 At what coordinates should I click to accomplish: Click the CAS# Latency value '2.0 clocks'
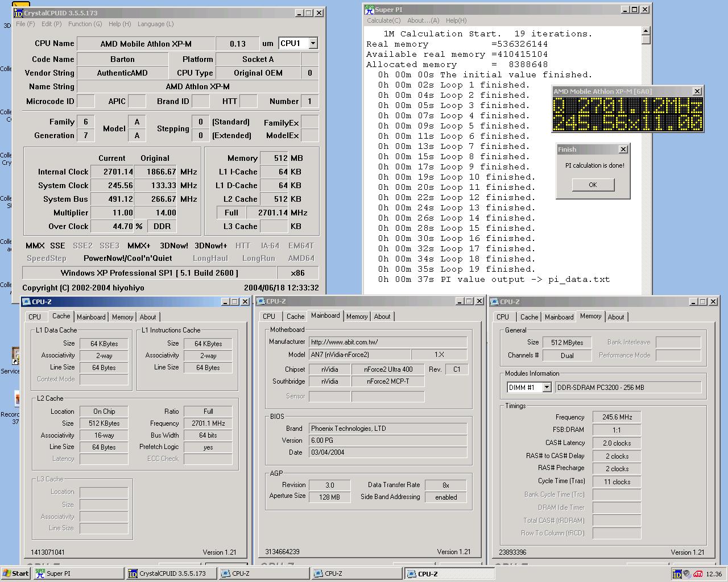tap(617, 443)
